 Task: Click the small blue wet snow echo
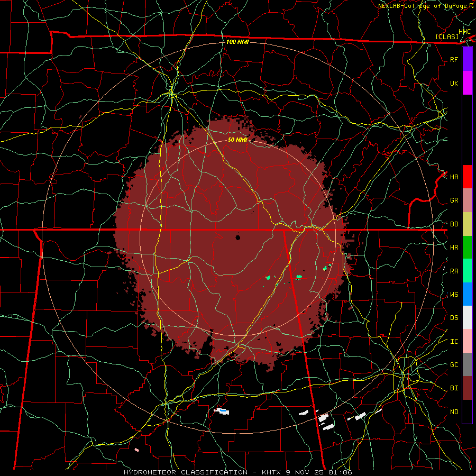[x=223, y=410]
